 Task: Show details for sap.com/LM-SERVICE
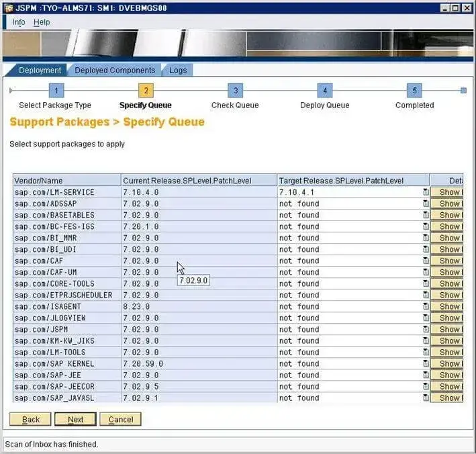(x=447, y=192)
